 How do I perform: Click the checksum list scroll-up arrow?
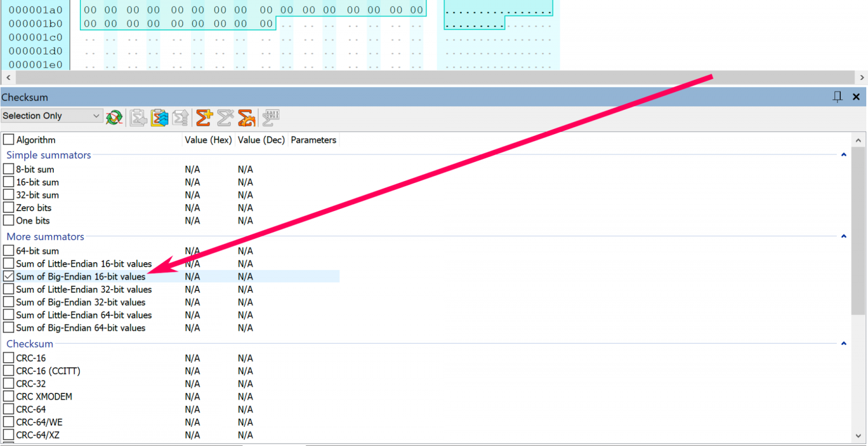[859, 141]
